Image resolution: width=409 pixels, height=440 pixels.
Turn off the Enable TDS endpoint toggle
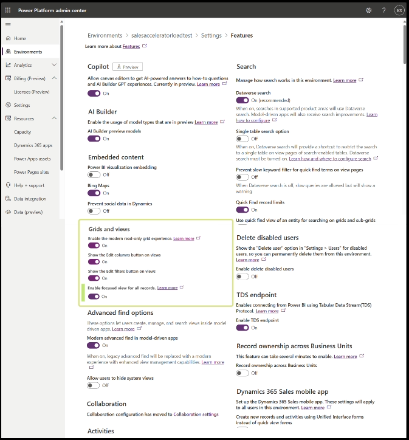(242, 328)
